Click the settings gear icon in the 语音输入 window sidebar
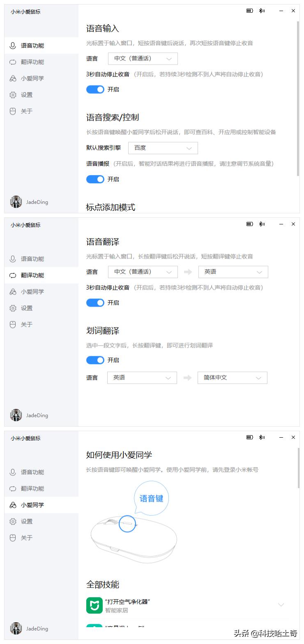 (x=13, y=95)
